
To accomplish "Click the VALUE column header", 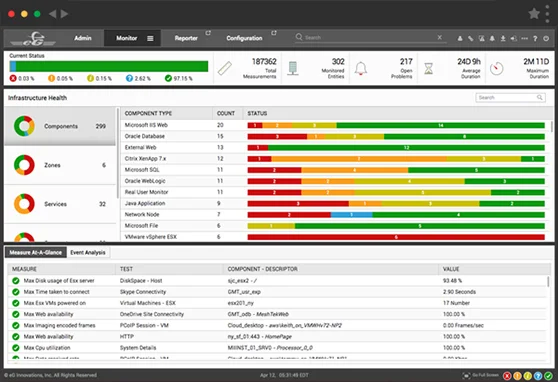I will [451, 269].
